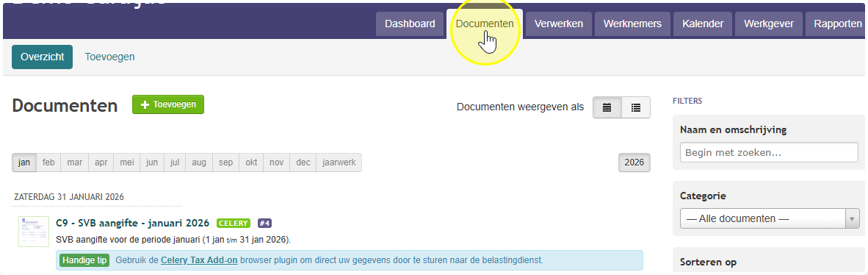Select the mar month filter
The height and width of the screenshot is (275, 868).
coord(75,162)
